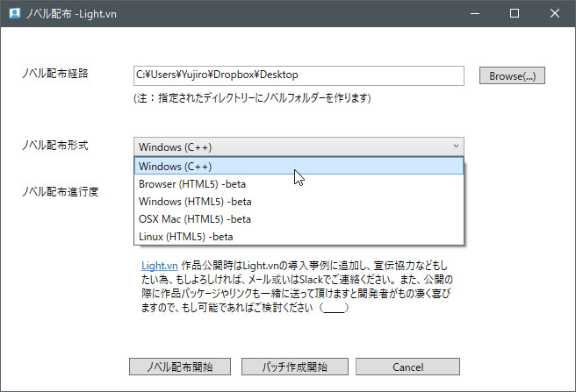This screenshot has width=576, height=392.
Task: Maximize the ノベル配布 window
Action: 515,13
